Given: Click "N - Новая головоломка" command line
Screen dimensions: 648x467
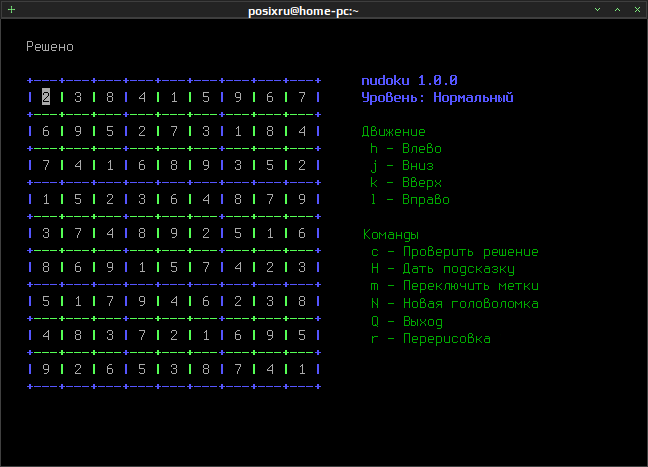Looking at the screenshot, I should tap(455, 304).
